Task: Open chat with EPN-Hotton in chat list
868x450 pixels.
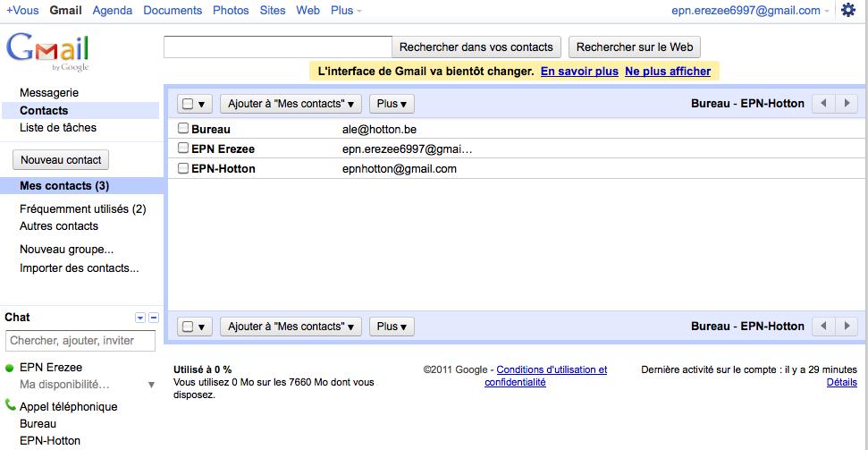Action: tap(50, 440)
